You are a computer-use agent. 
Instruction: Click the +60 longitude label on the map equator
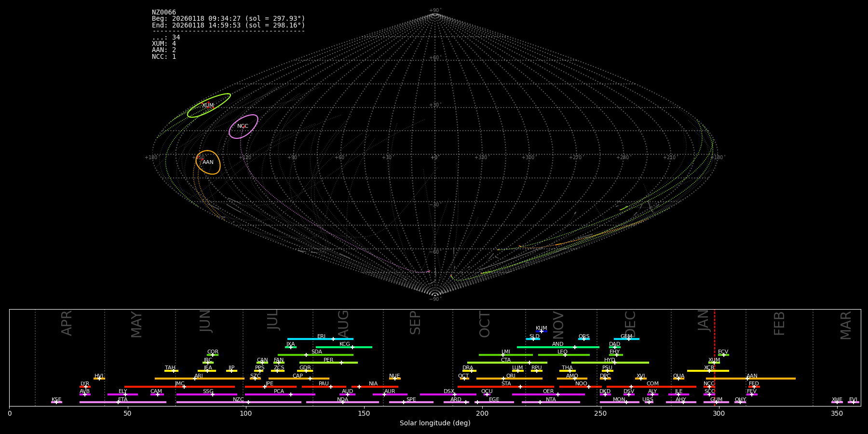pyautogui.click(x=339, y=157)
